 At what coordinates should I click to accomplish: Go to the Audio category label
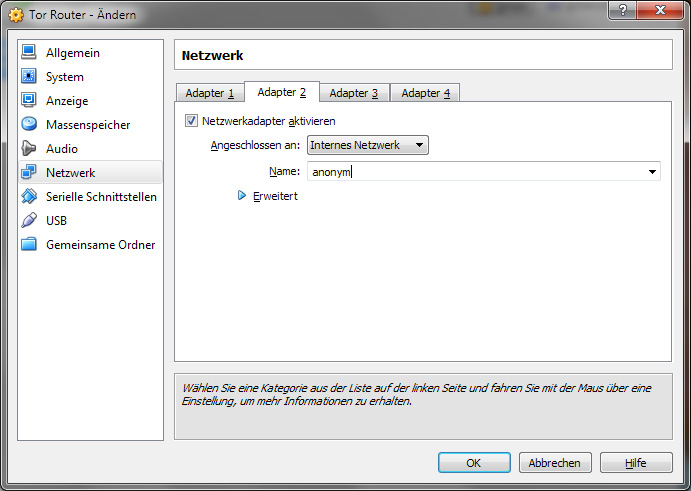62,149
